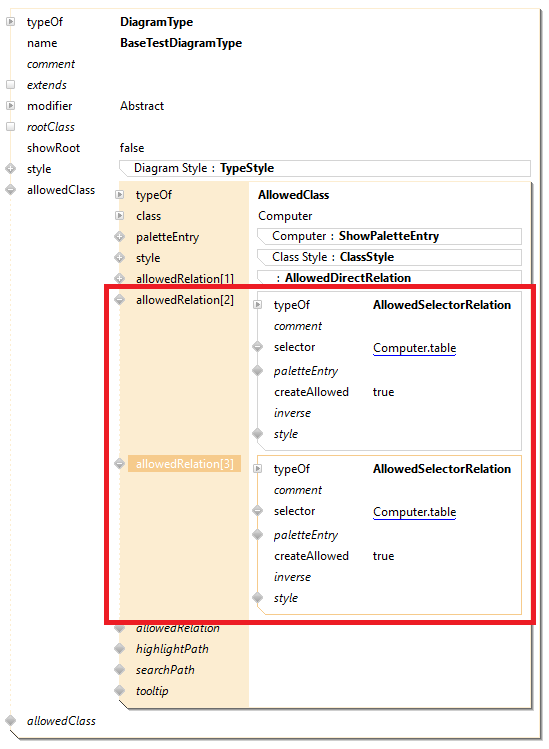Select the showRoot label
The image size is (549, 749).
[53, 148]
